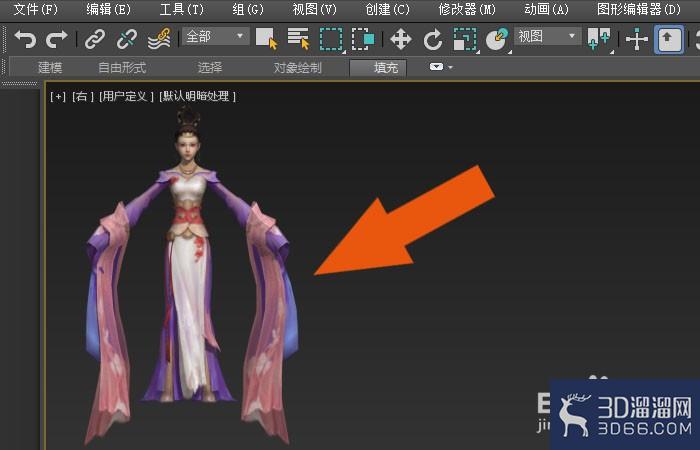Click the Select and Place tool
The width and height of the screenshot is (700, 450).
click(497, 39)
